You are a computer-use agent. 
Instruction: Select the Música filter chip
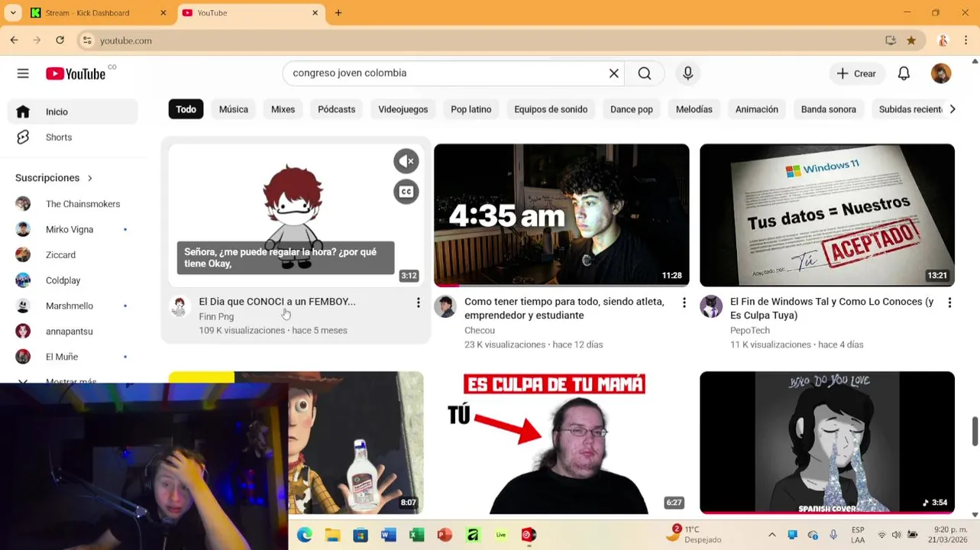coord(234,109)
